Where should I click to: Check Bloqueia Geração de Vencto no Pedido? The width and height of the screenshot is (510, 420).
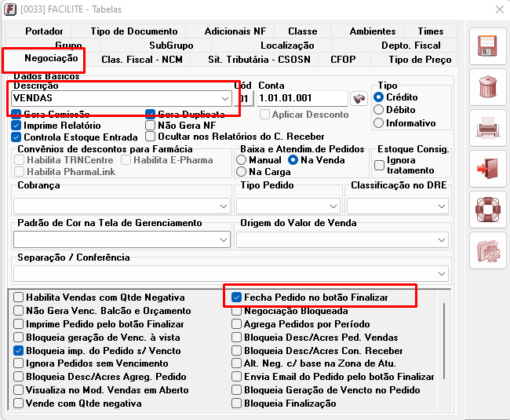pos(236,389)
